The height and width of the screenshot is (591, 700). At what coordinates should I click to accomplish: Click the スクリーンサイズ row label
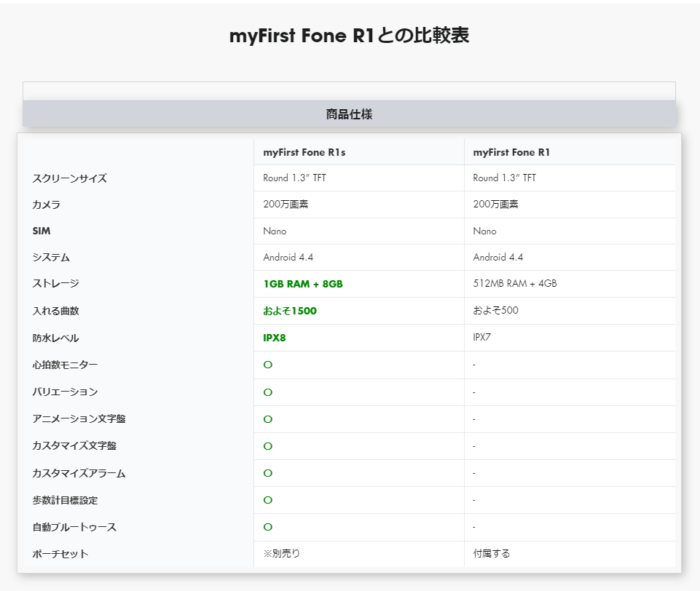[70, 179]
